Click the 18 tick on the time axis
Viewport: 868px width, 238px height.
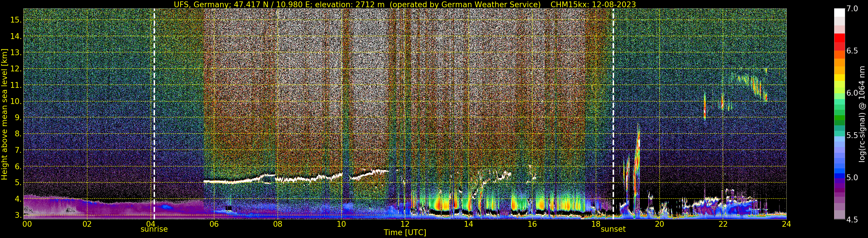596,224
